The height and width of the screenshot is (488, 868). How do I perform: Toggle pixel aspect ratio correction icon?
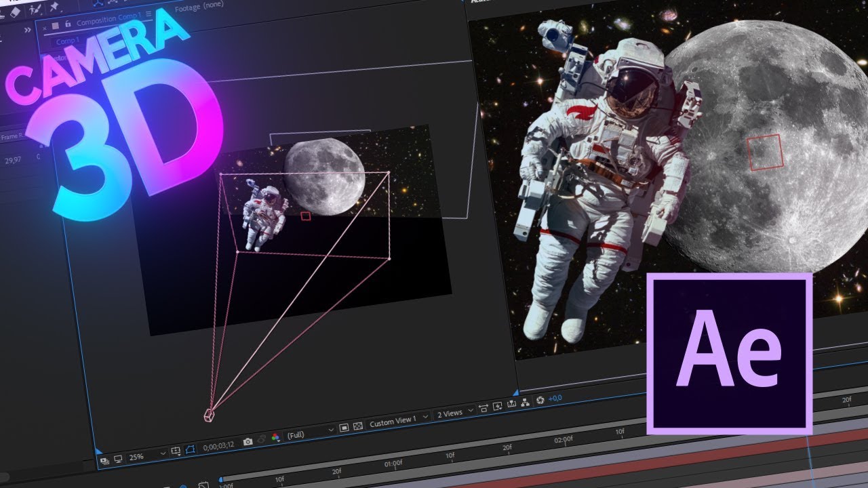coord(484,408)
